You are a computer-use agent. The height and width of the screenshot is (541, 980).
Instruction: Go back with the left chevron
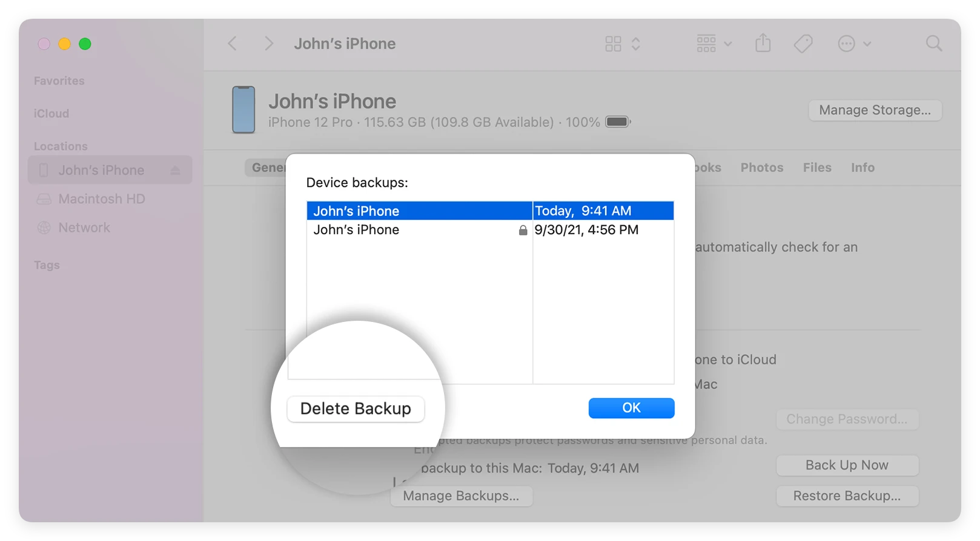(x=232, y=44)
